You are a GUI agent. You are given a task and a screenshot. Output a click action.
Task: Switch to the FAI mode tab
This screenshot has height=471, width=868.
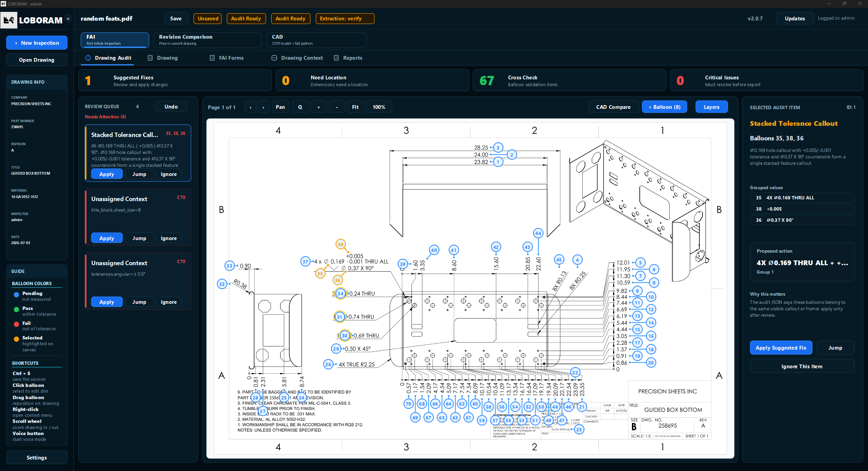[x=115, y=40]
